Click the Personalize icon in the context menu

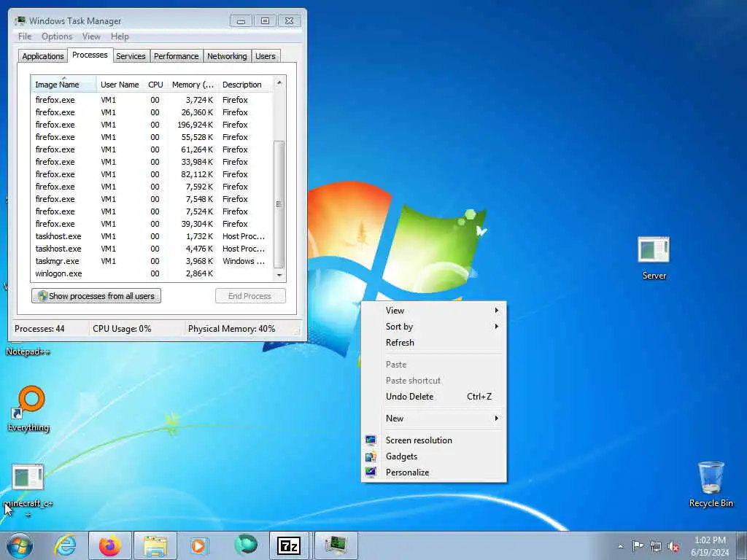click(371, 472)
